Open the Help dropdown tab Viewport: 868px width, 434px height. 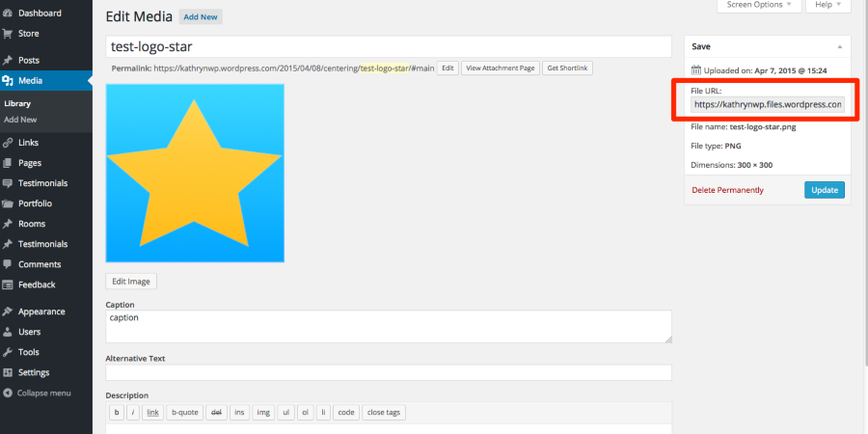(x=827, y=5)
